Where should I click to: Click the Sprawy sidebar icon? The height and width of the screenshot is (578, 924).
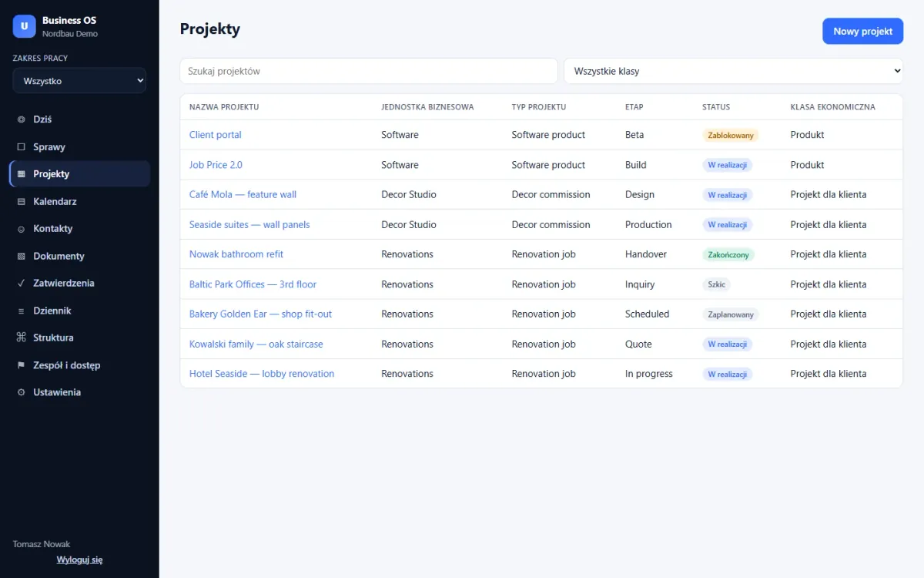click(x=21, y=146)
